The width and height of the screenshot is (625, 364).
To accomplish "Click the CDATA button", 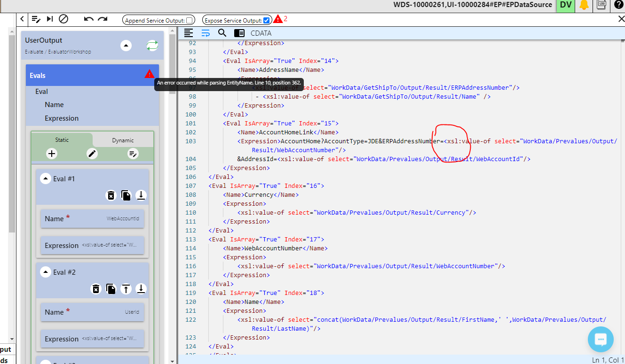I will [x=261, y=33].
